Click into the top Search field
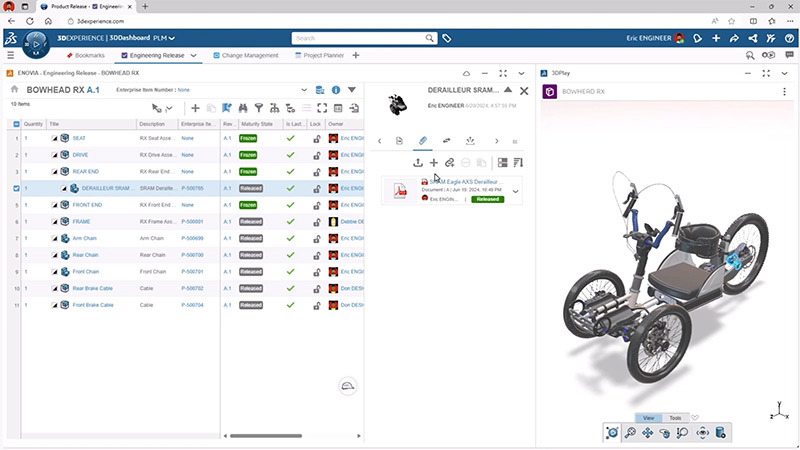 (360, 38)
